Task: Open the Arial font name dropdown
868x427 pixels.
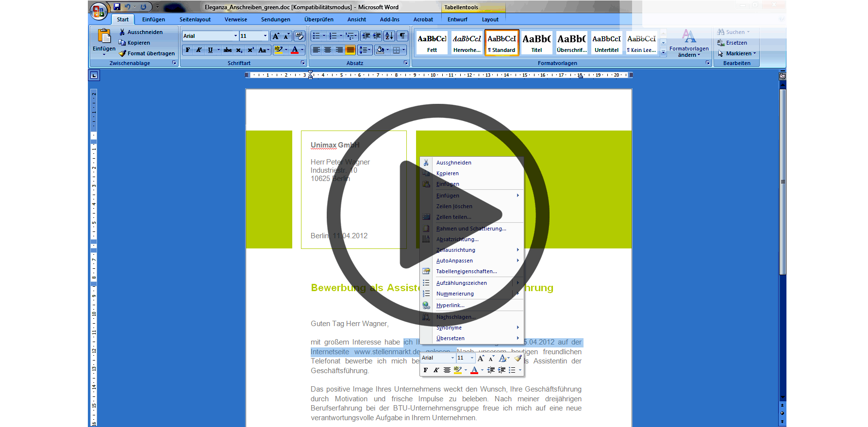Action: pos(235,36)
